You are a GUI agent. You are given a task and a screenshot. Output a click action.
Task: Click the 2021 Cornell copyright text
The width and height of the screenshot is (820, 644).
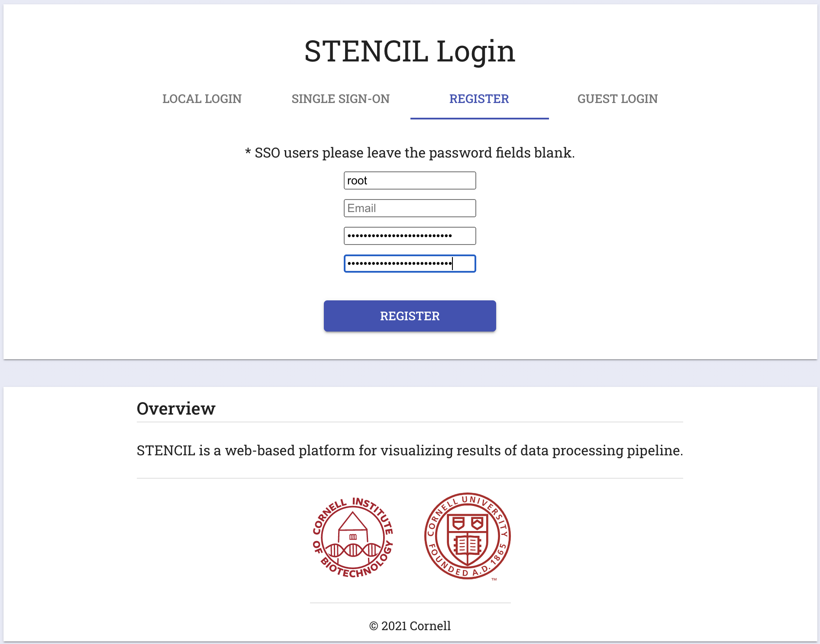click(410, 626)
